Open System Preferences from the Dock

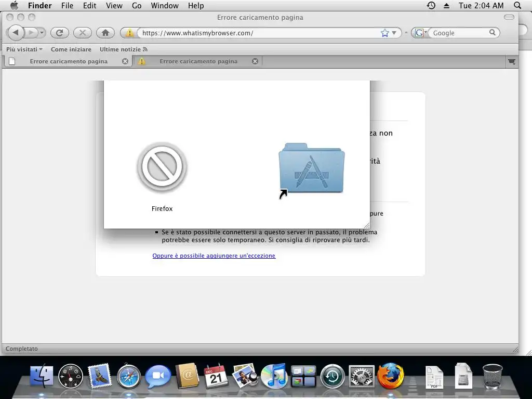click(x=362, y=376)
